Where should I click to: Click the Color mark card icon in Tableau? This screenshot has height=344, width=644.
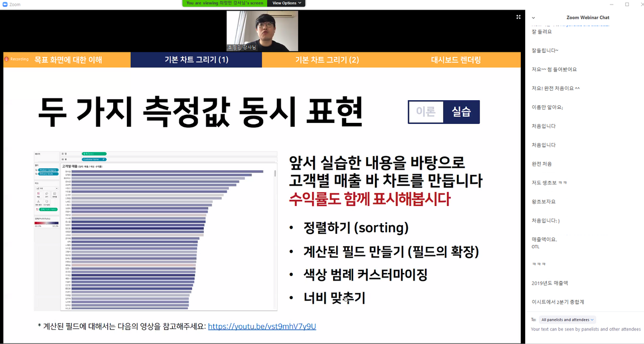tap(38, 193)
